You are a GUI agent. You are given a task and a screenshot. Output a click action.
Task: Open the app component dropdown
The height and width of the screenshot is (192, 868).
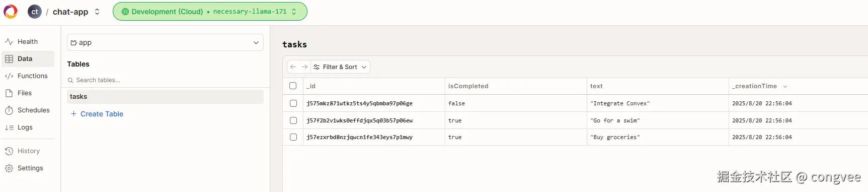click(165, 42)
